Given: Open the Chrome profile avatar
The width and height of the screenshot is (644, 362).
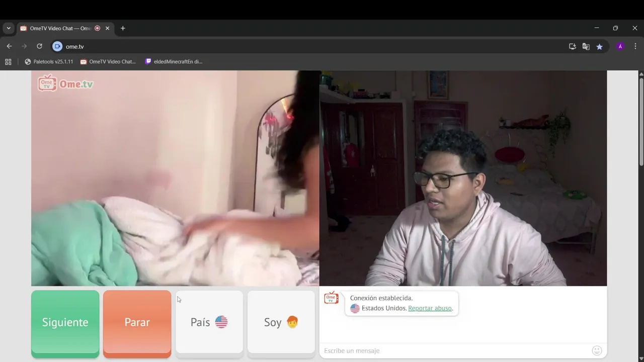Looking at the screenshot, I should click(620, 46).
